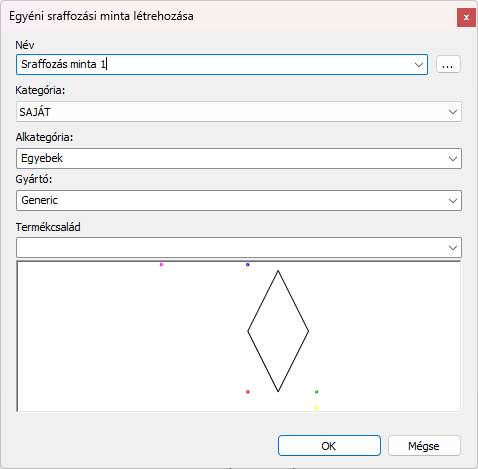Open the Kategória dropdown showing SAJÁT
Screen dimensions: 478x469
[239, 112]
